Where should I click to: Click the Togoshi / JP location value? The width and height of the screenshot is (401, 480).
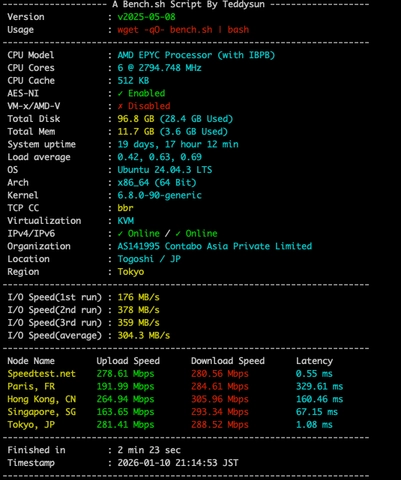coord(149,259)
